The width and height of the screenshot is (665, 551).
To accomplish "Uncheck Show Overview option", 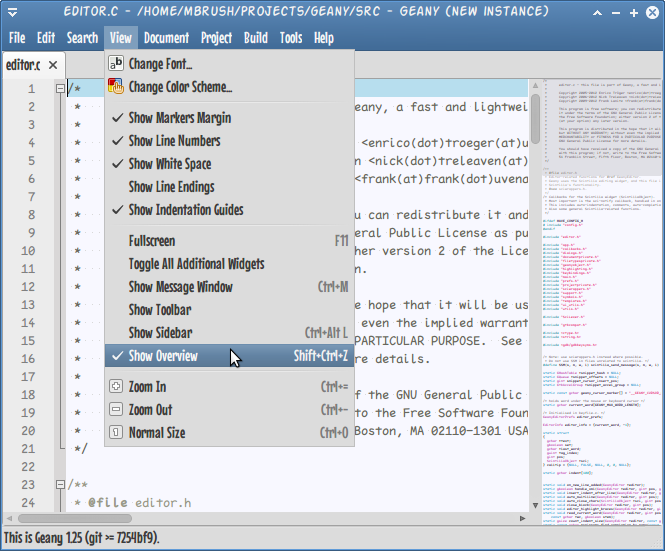I will click(x=229, y=355).
